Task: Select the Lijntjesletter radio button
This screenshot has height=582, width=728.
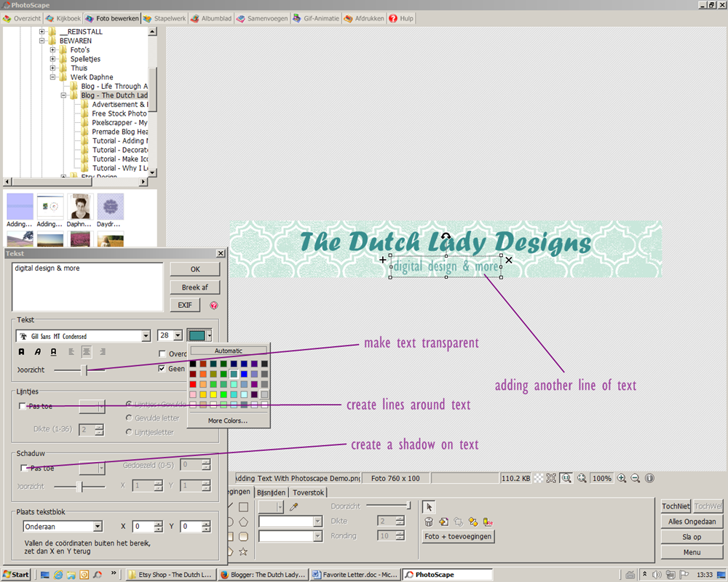Action: (129, 432)
